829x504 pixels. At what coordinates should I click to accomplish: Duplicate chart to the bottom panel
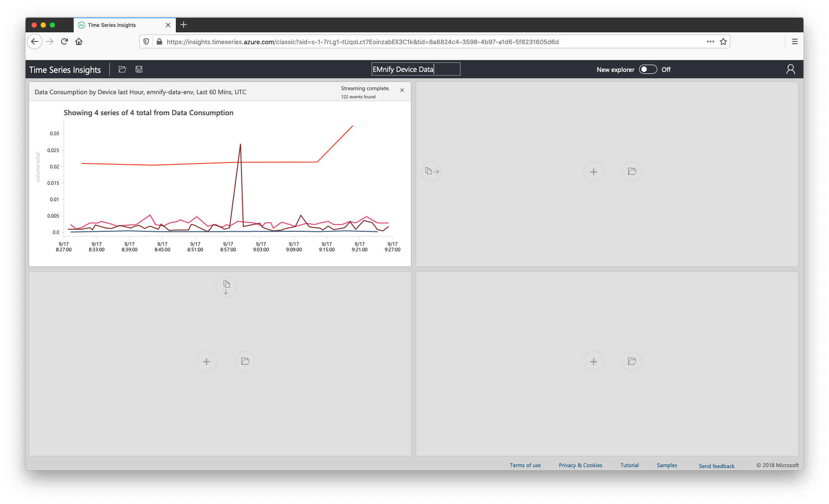point(226,287)
